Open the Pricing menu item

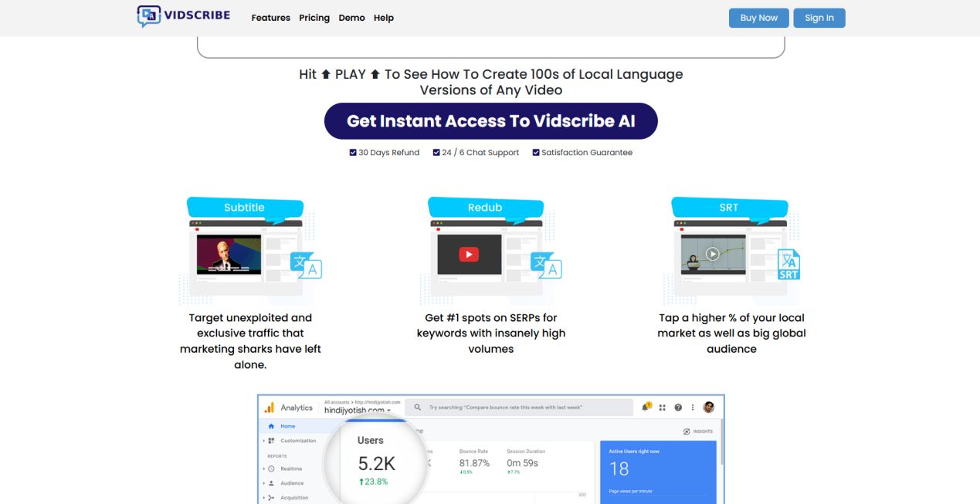tap(314, 18)
